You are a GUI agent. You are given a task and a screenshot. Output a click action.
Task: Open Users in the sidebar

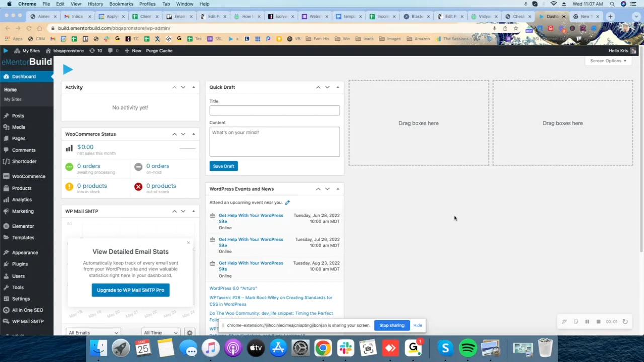[x=18, y=276]
